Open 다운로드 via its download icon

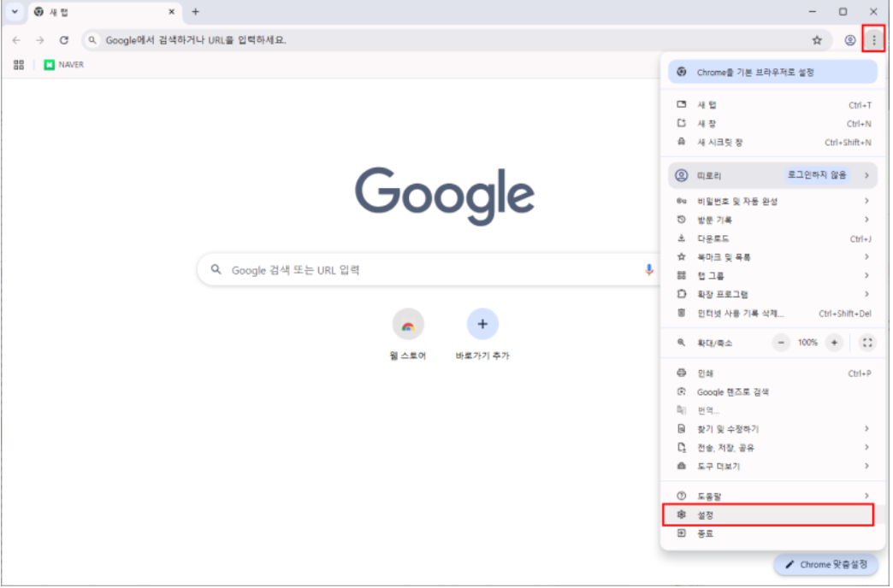click(681, 238)
